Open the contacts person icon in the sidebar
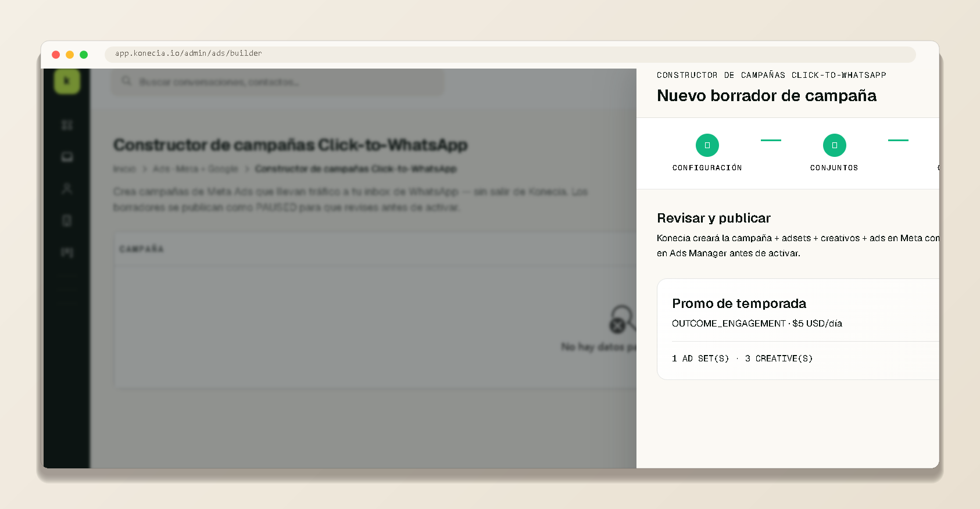 point(67,188)
